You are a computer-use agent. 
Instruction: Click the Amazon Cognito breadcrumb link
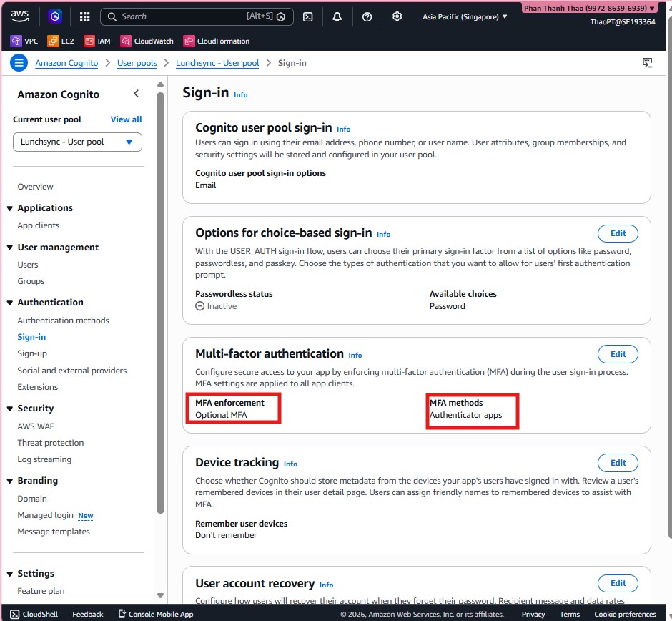point(66,63)
